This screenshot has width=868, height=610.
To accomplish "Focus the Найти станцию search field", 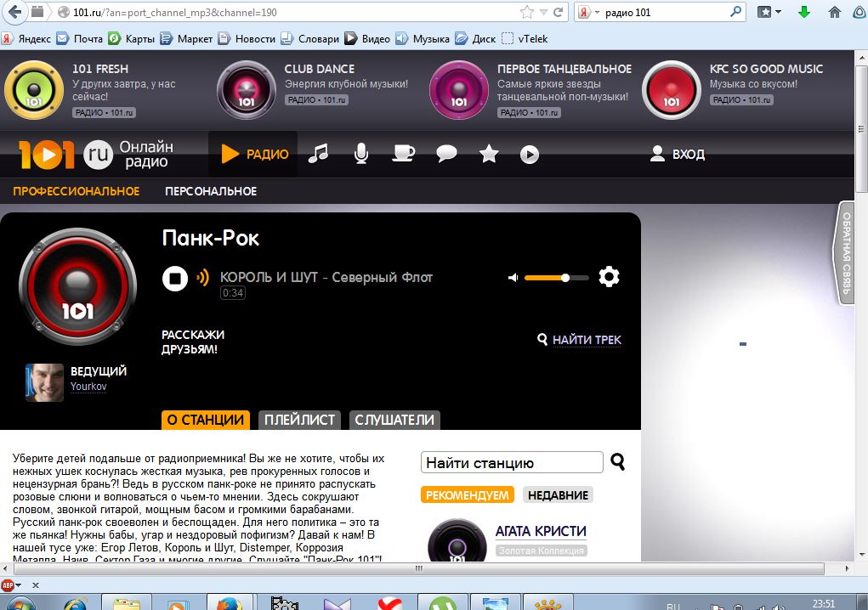I will pyautogui.click(x=512, y=462).
